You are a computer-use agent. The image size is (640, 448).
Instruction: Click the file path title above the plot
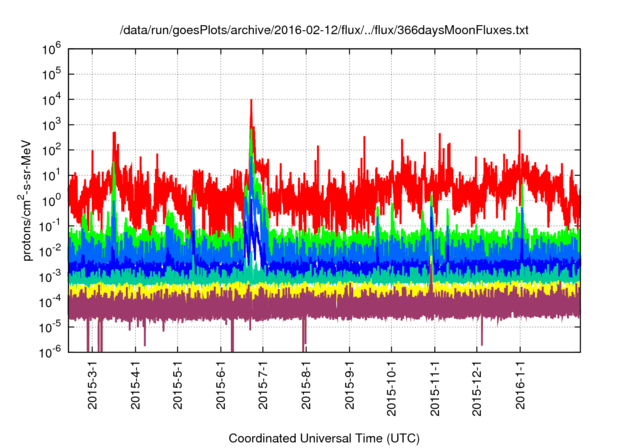[x=319, y=31]
